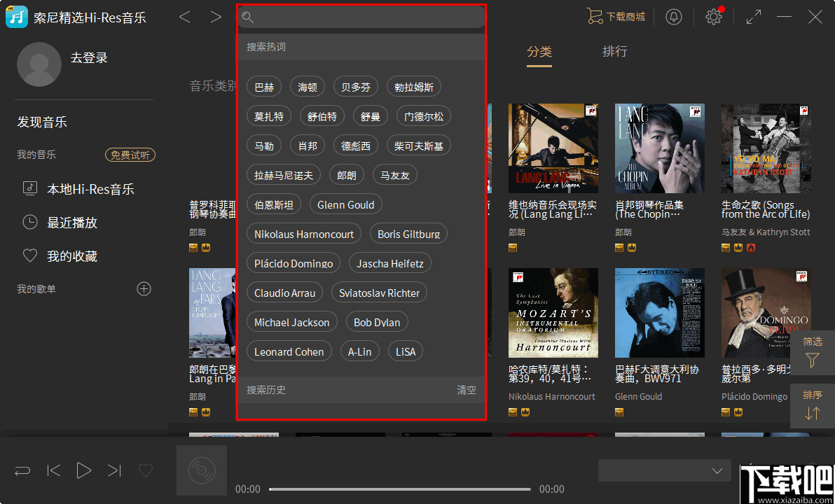Select hot search term 舒伯特
The width and height of the screenshot is (835, 504).
click(x=322, y=116)
